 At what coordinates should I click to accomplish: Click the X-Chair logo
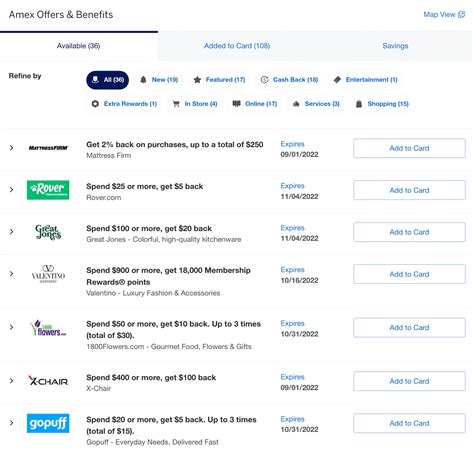tap(48, 381)
